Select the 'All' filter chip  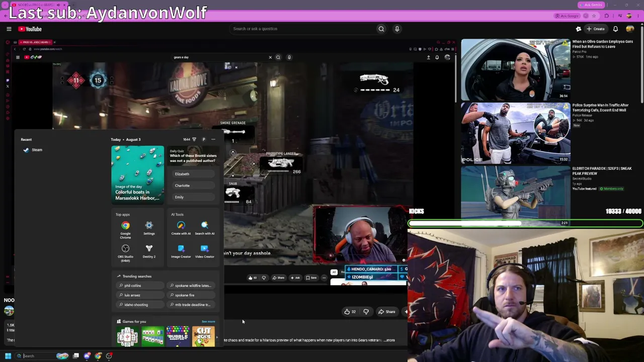[x=334, y=272]
